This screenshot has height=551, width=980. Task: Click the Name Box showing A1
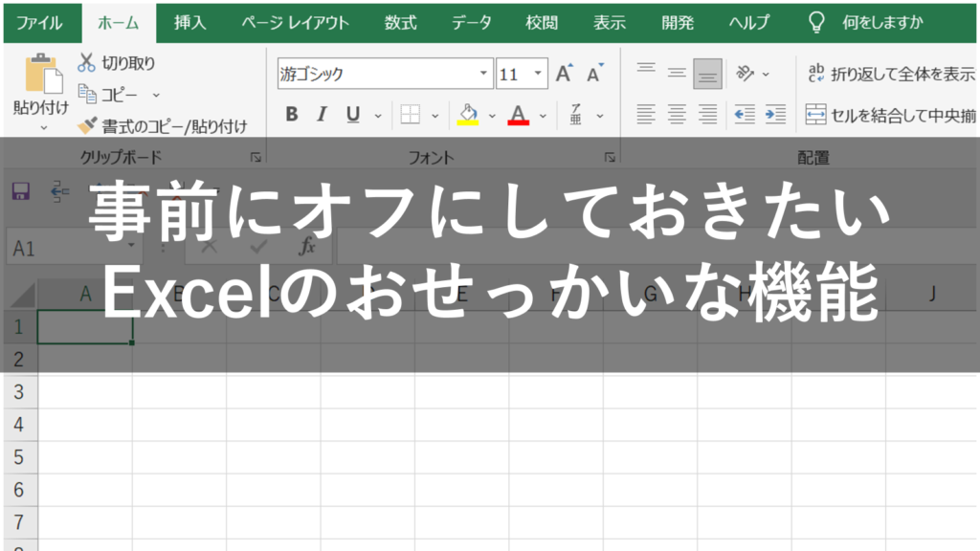(74, 249)
